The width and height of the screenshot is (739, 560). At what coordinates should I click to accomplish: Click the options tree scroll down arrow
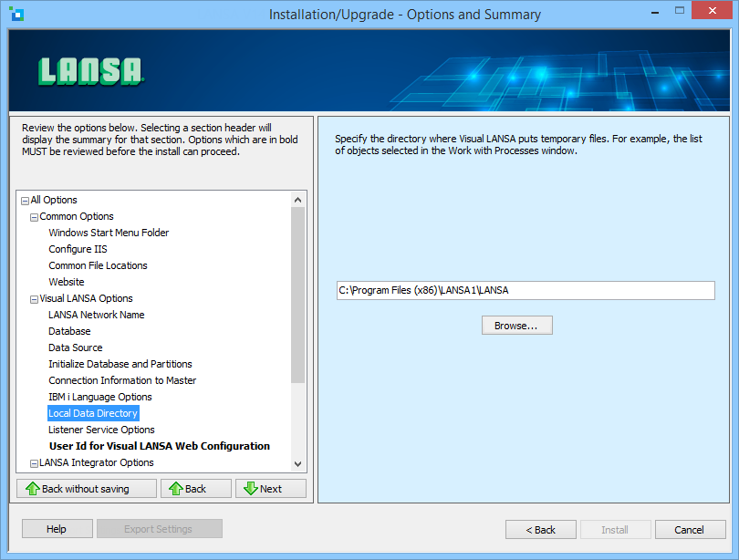click(297, 463)
